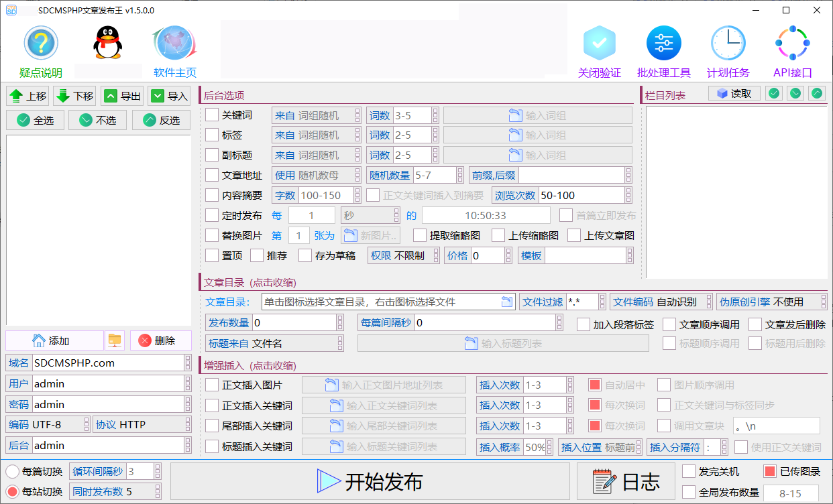The image size is (833, 504).
Task: Click 反选 invert selection button
Action: point(162,120)
